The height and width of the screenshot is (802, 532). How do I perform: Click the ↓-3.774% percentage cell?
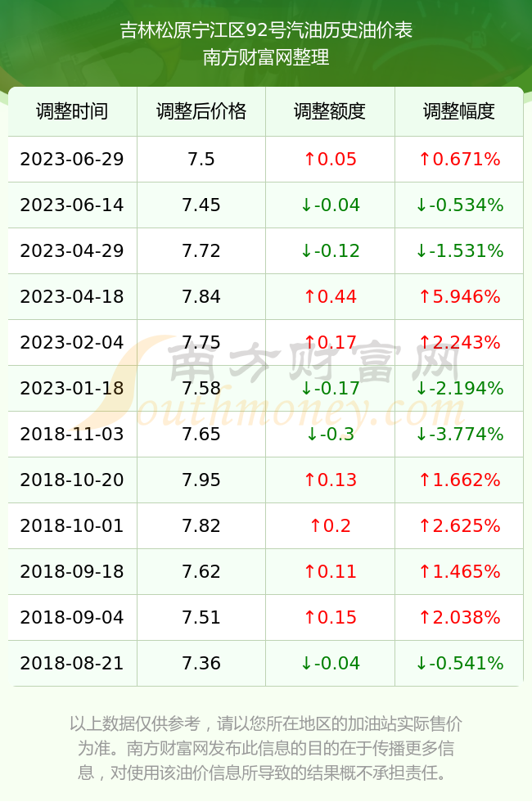pos(459,435)
